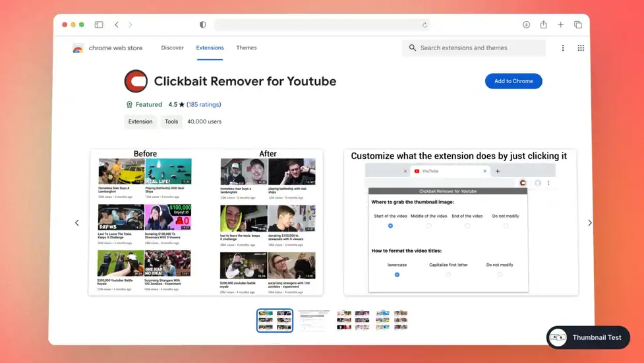Click the page reload icon
644x363 pixels.
425,25
